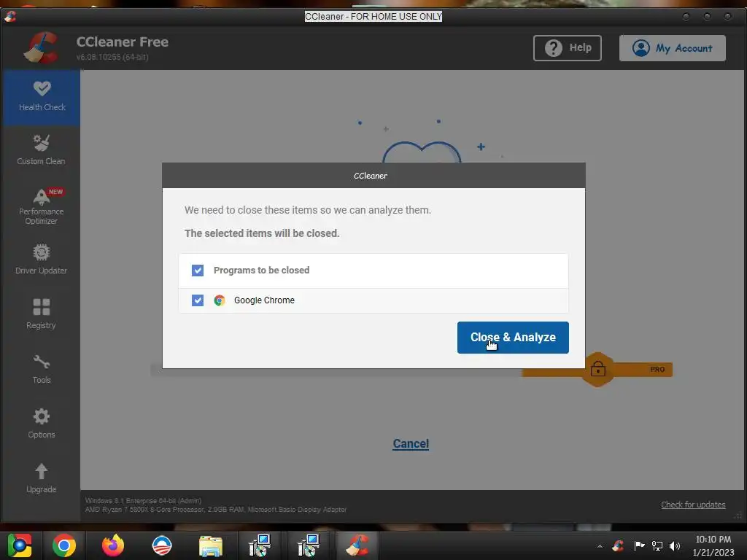Click the Windows 8.1 Enterprise system info text

click(x=143, y=500)
